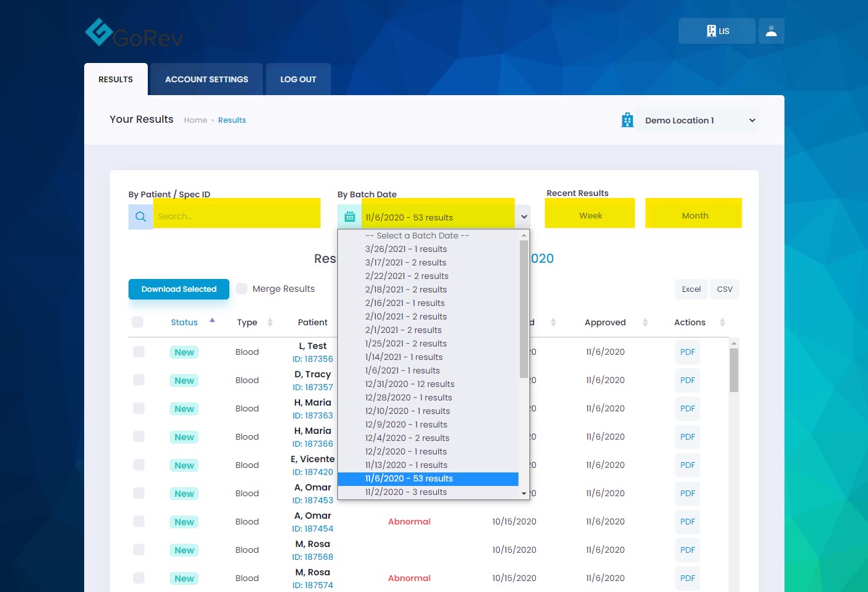868x592 pixels.
Task: Click the batch date list scrollbar
Action: 524,309
